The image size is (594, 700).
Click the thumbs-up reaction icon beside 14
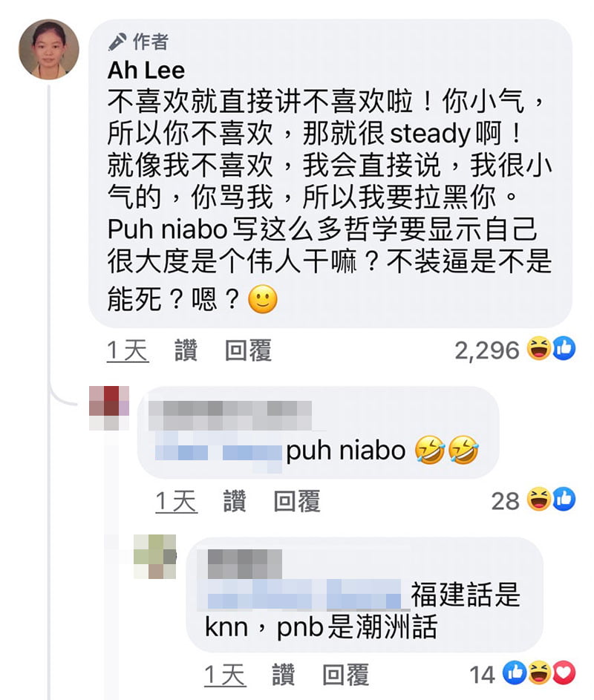(x=515, y=673)
